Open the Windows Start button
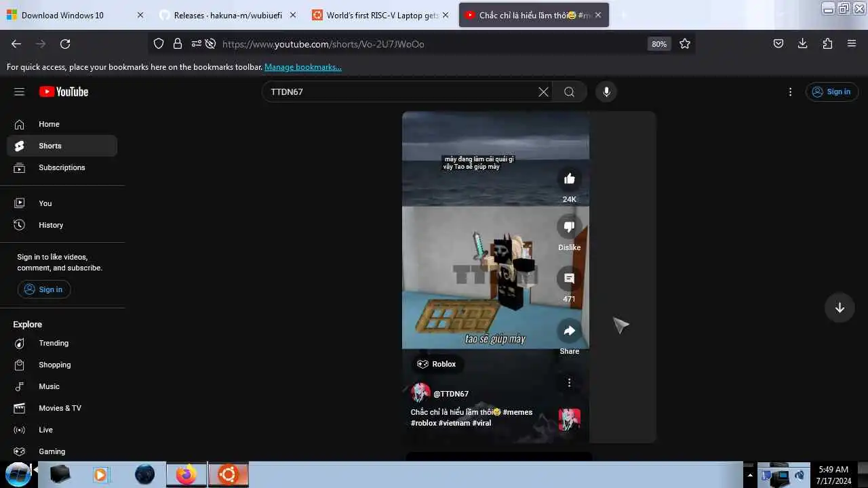 (18, 474)
